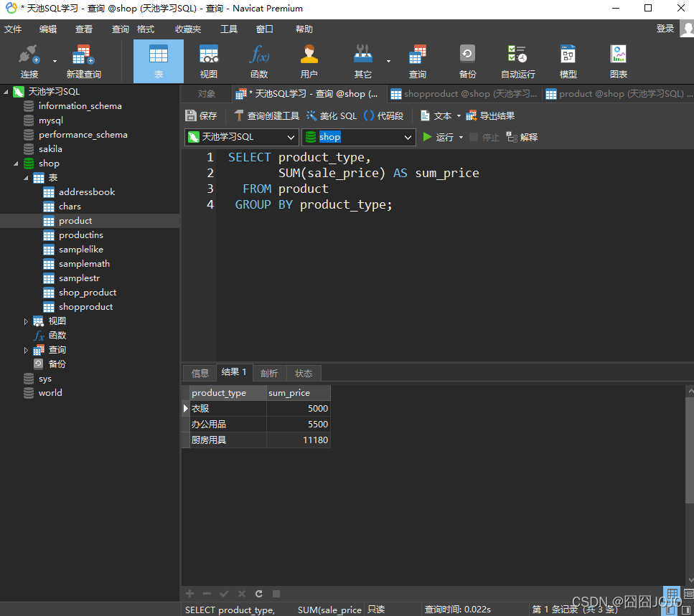694x616 pixels.
Task: Open the Tools (工具) menu
Action: point(229,29)
